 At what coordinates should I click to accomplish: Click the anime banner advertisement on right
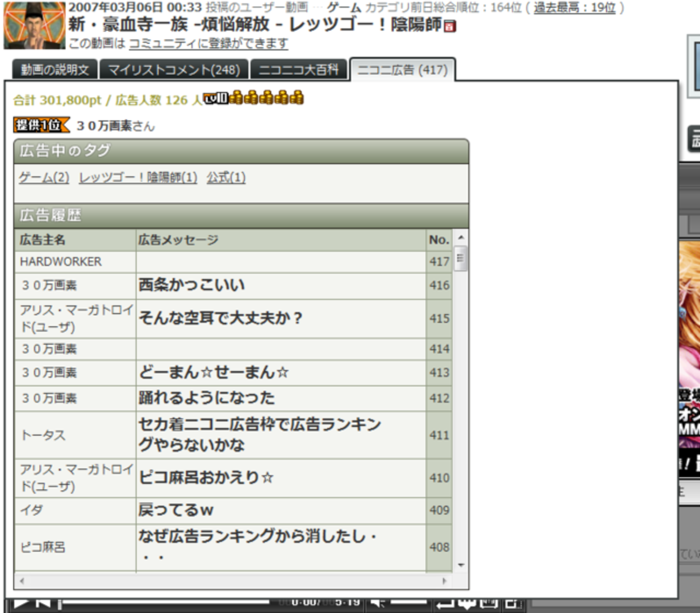[x=689, y=358]
